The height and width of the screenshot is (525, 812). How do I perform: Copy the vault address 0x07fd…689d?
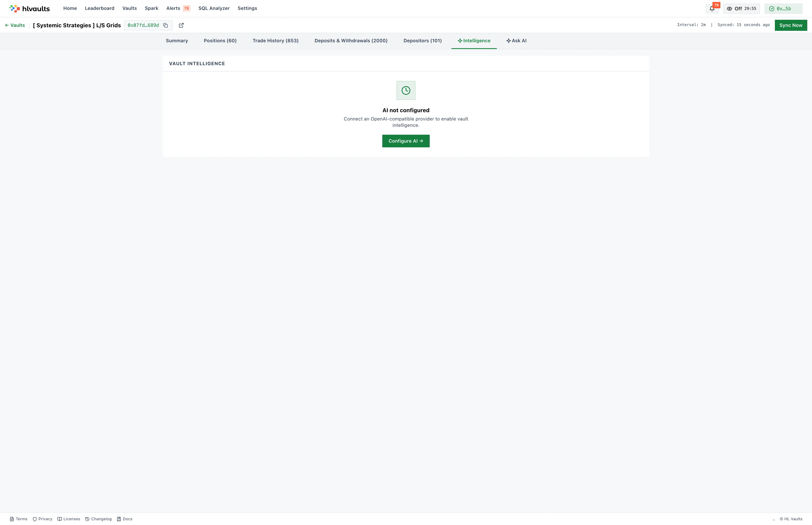166,25
